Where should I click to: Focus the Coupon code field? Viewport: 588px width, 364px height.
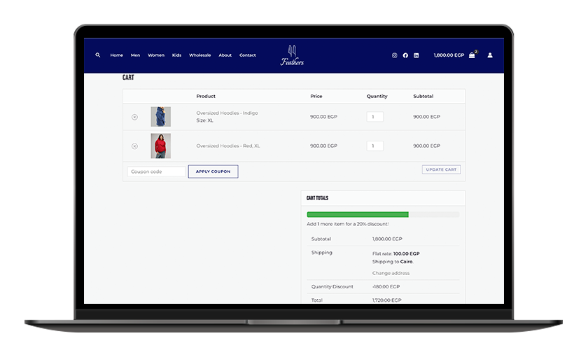(x=157, y=171)
